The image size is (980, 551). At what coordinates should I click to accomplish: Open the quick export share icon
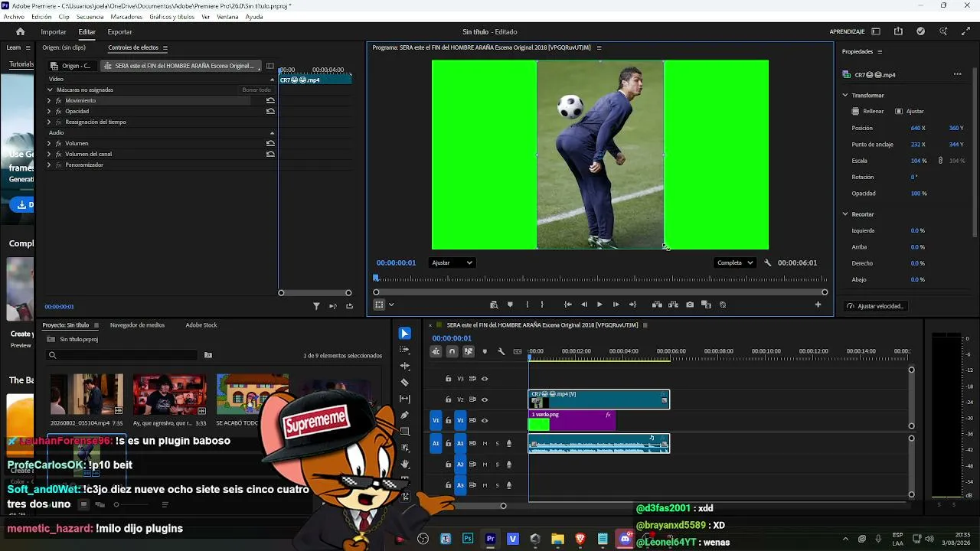point(898,31)
